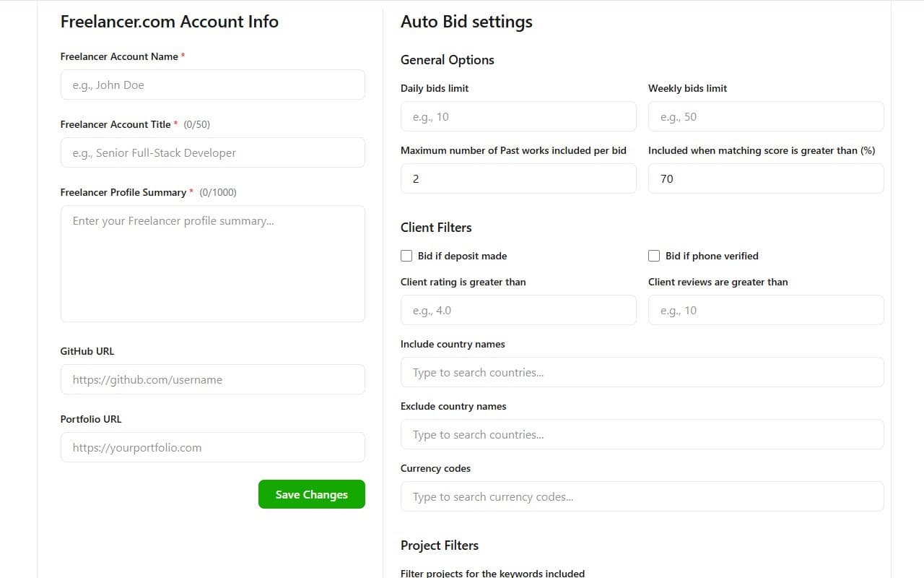
Task: Click the Project Filters section heading
Action: (x=439, y=545)
